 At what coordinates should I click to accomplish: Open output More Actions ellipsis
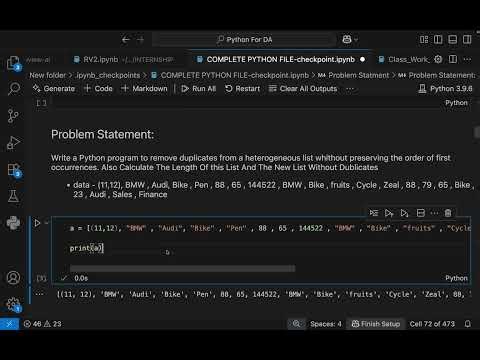(39, 294)
